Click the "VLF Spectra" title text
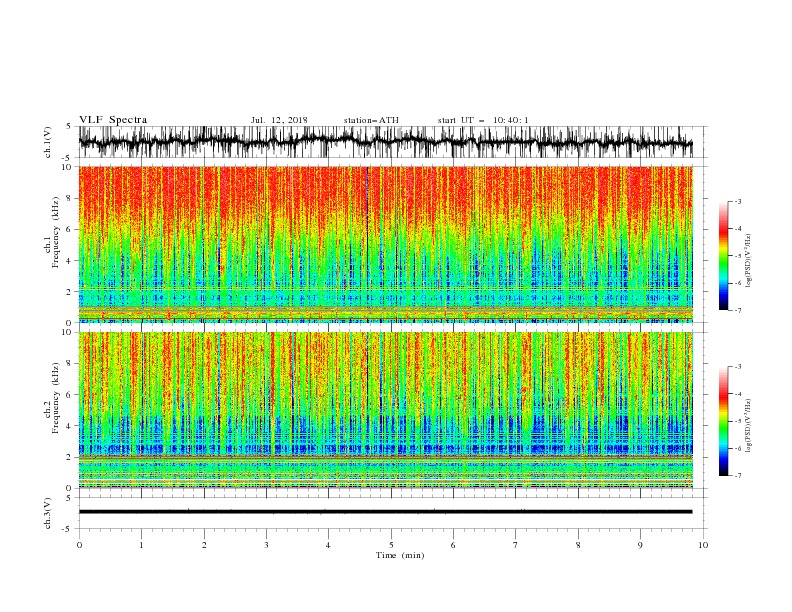Screen dimensions: 792x612 pos(113,120)
